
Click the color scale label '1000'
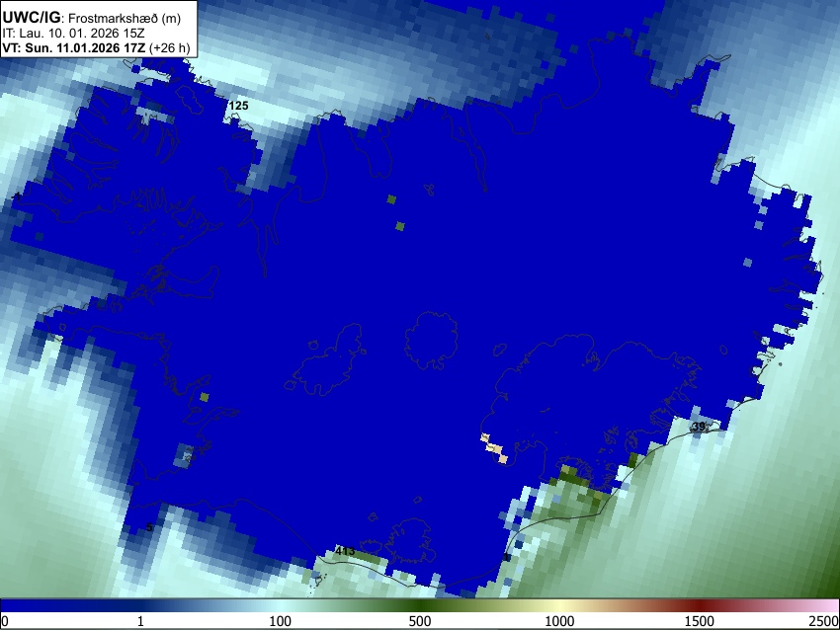559,621
